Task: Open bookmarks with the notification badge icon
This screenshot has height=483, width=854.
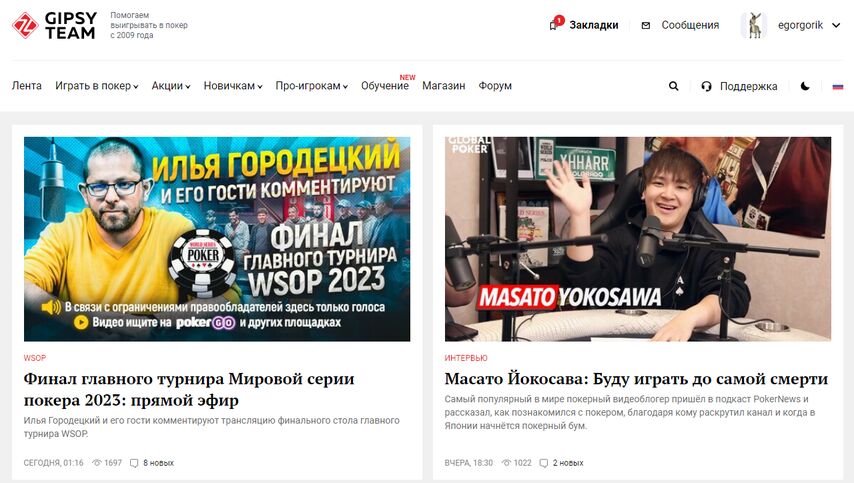Action: pos(556,23)
